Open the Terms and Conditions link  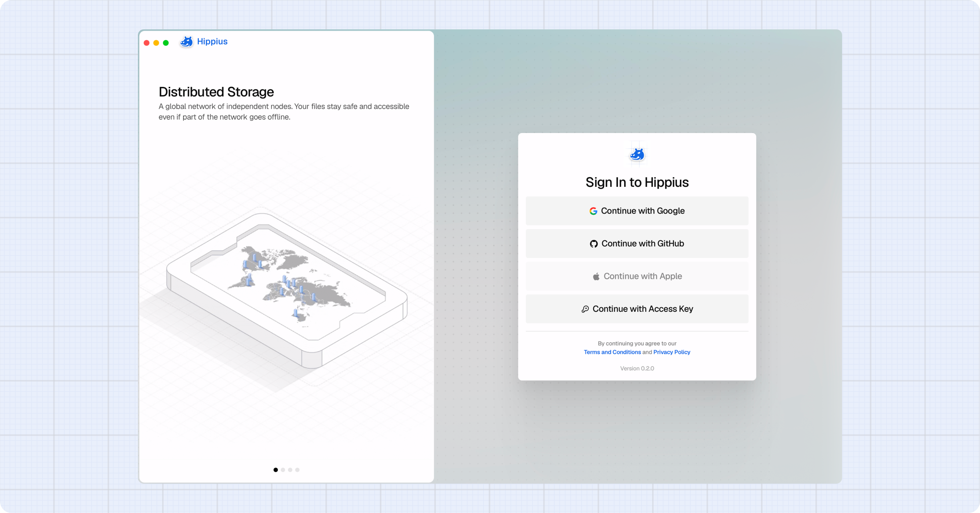click(x=612, y=352)
